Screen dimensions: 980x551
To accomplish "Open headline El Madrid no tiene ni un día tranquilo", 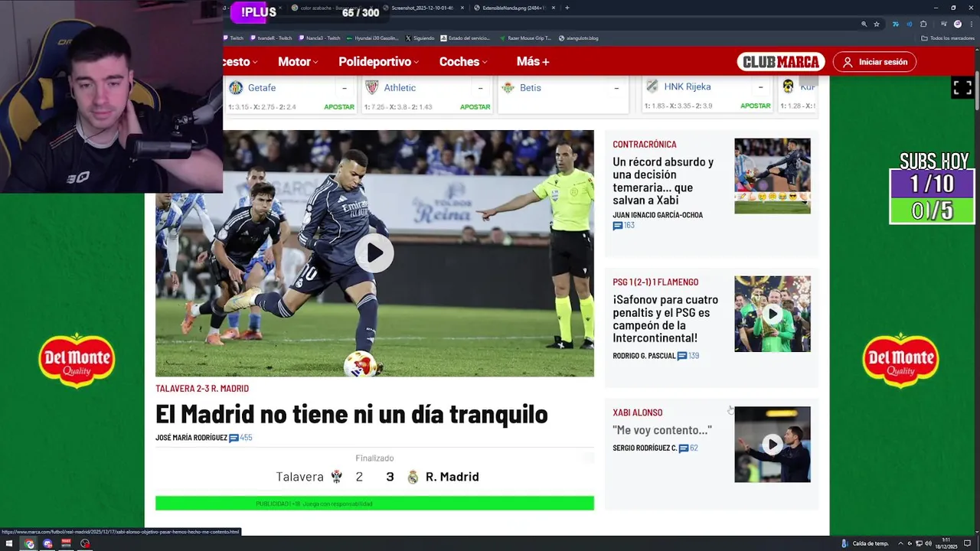I will (351, 414).
